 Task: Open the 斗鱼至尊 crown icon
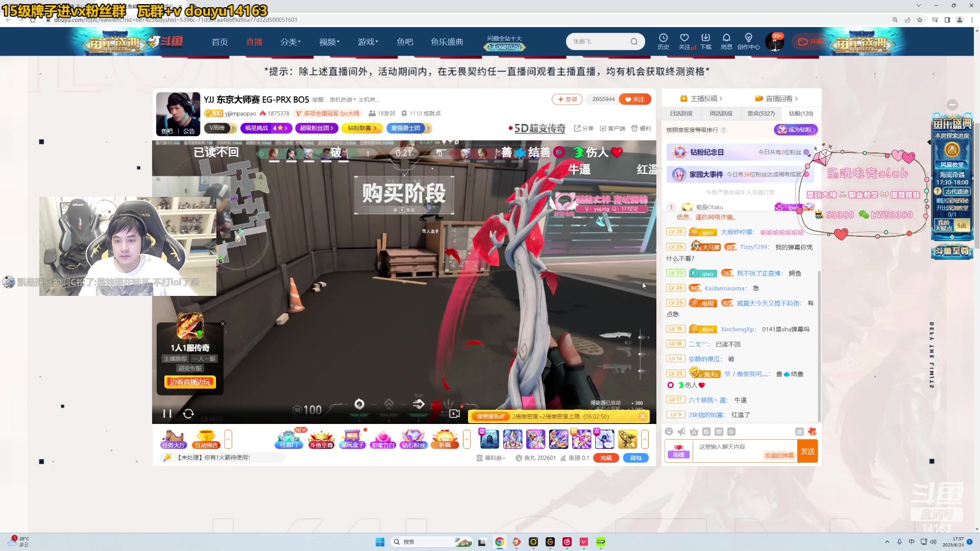321,439
